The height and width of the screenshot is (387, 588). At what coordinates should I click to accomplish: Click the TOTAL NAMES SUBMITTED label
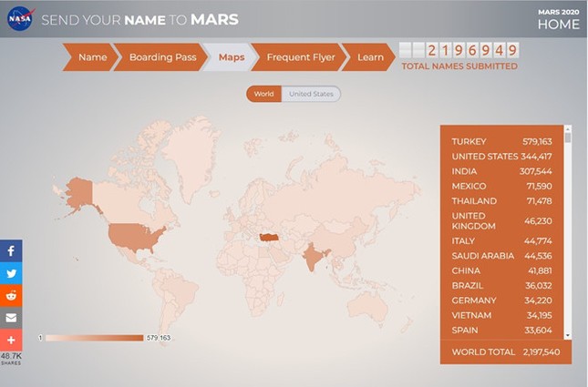(459, 66)
